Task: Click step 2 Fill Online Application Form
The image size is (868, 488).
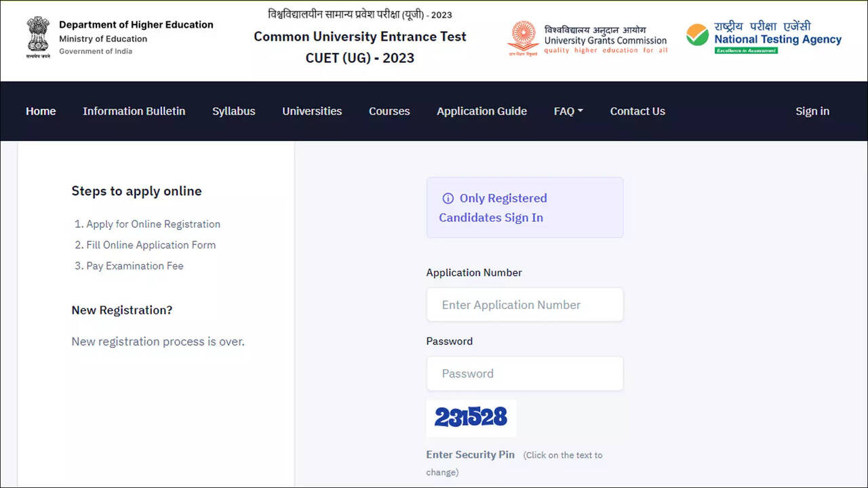Action: pos(145,245)
